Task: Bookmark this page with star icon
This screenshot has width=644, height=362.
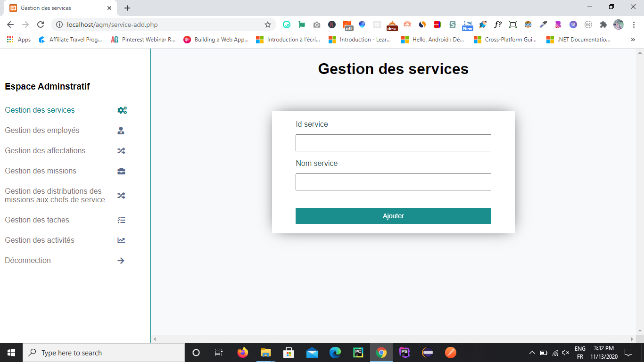Action: pyautogui.click(x=268, y=25)
